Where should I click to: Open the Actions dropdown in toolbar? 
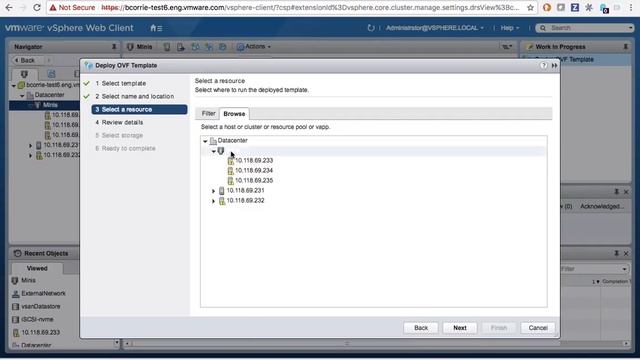click(x=254, y=47)
